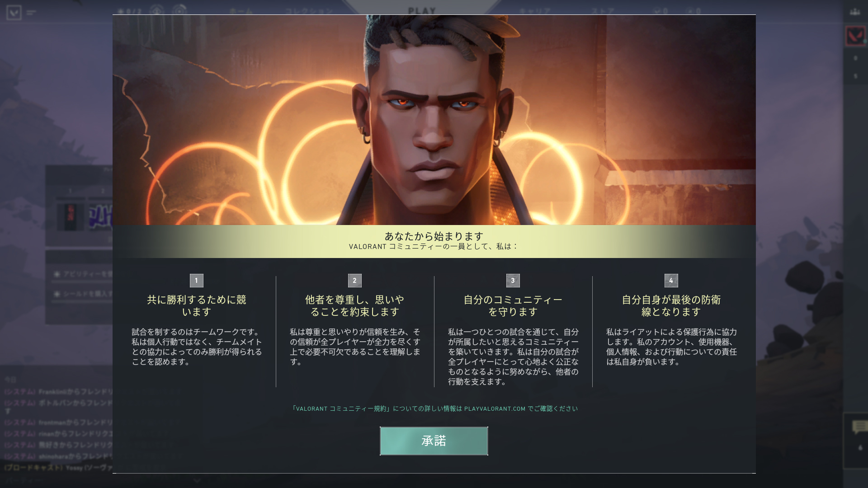Open the ホーム tab

241,11
